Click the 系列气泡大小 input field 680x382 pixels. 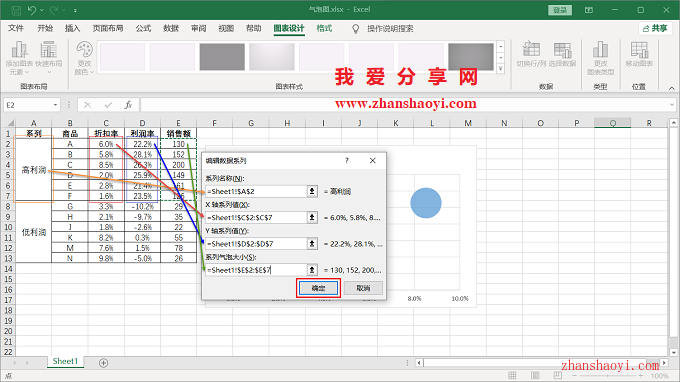click(x=256, y=270)
